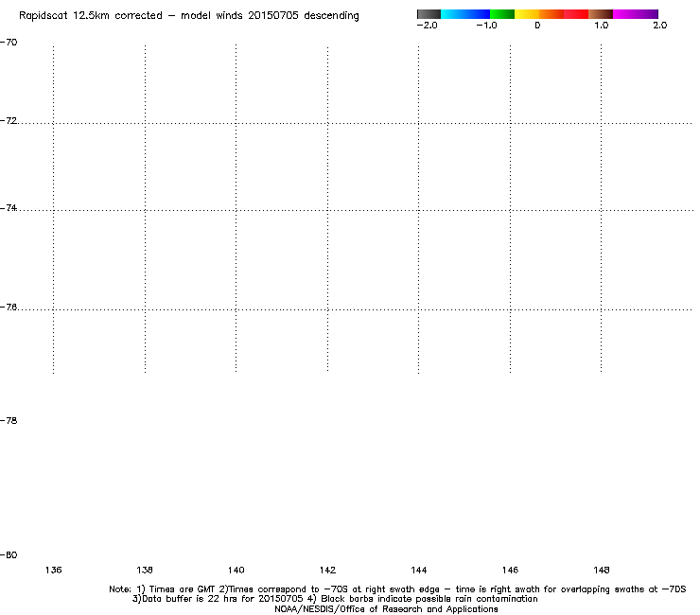The height and width of the screenshot is (615, 700).
Task: Click the -1.0 colorbar label
Action: [486, 26]
